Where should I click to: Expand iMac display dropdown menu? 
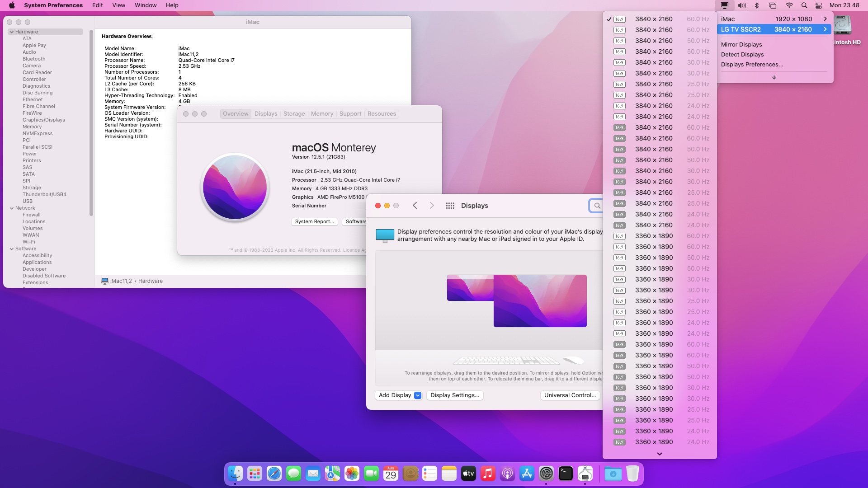coord(826,19)
